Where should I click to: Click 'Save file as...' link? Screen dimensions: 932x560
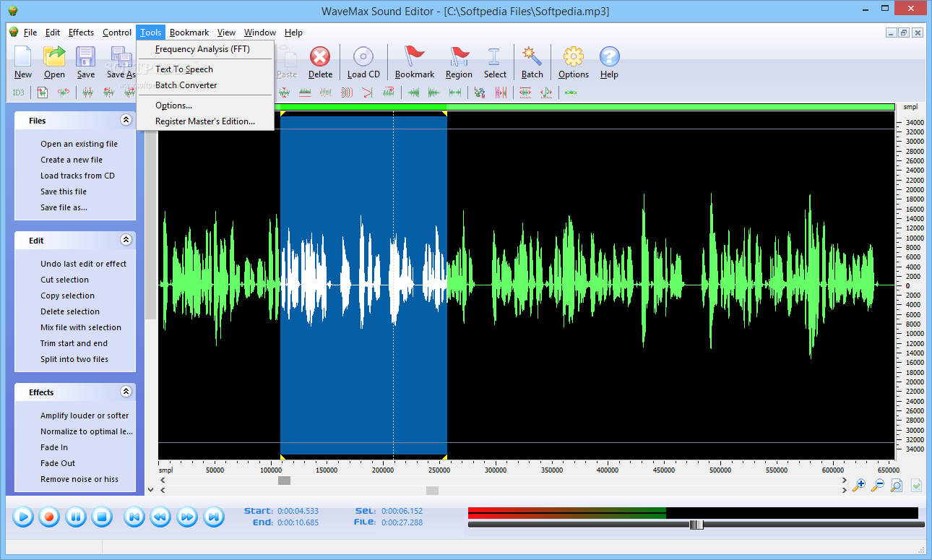[x=64, y=207]
